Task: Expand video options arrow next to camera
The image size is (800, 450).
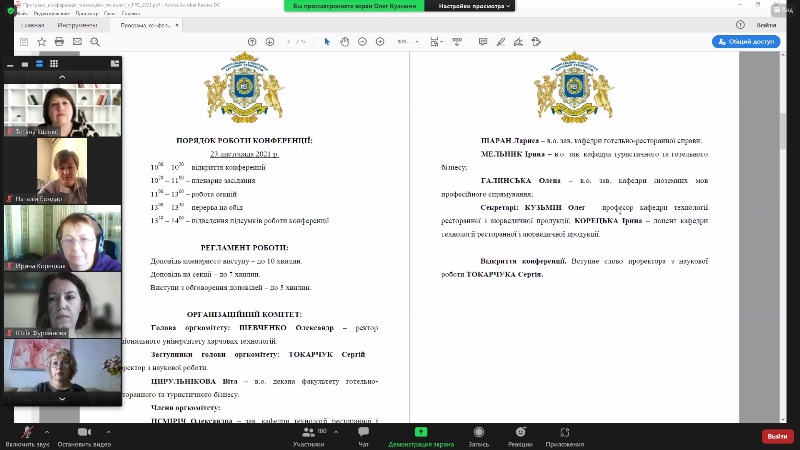Action: 109,432
